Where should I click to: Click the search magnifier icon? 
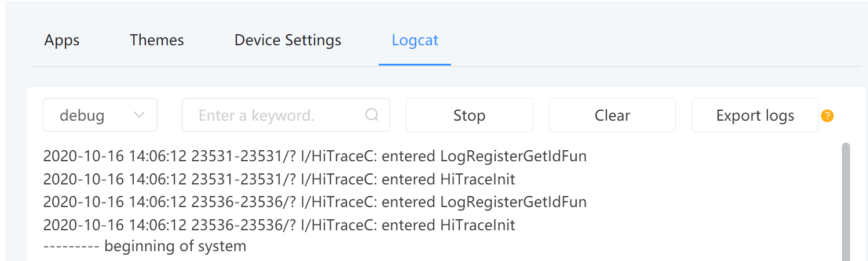point(372,115)
